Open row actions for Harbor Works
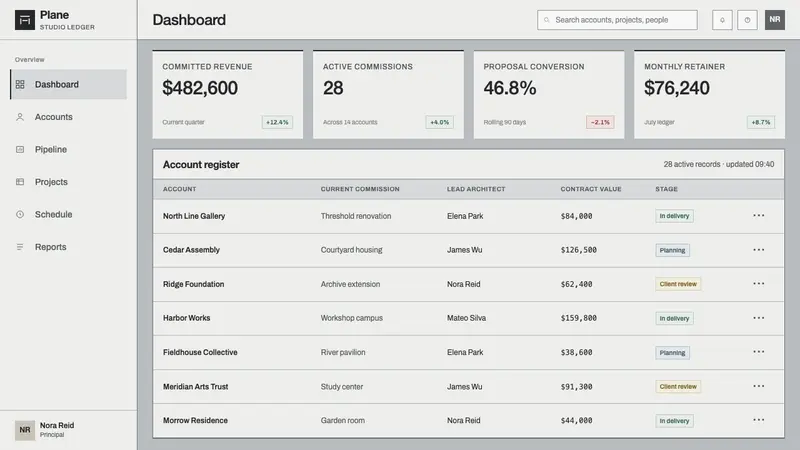800x450 pixels. pyautogui.click(x=759, y=318)
